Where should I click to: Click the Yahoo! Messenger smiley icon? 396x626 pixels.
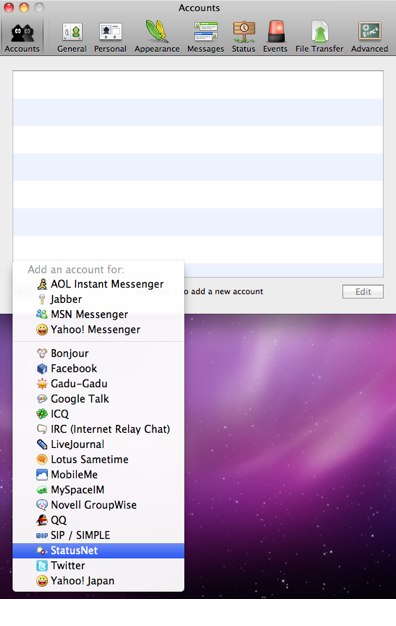tap(42, 330)
